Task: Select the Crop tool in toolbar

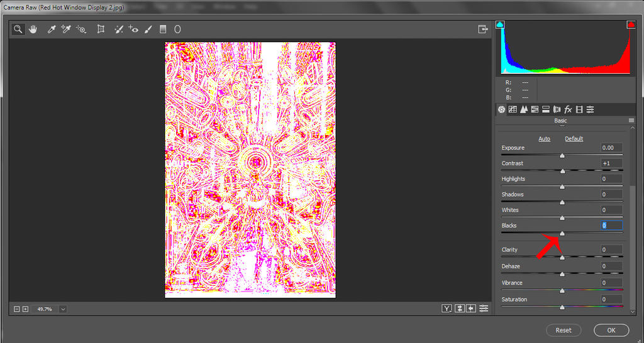Action: pyautogui.click(x=101, y=29)
